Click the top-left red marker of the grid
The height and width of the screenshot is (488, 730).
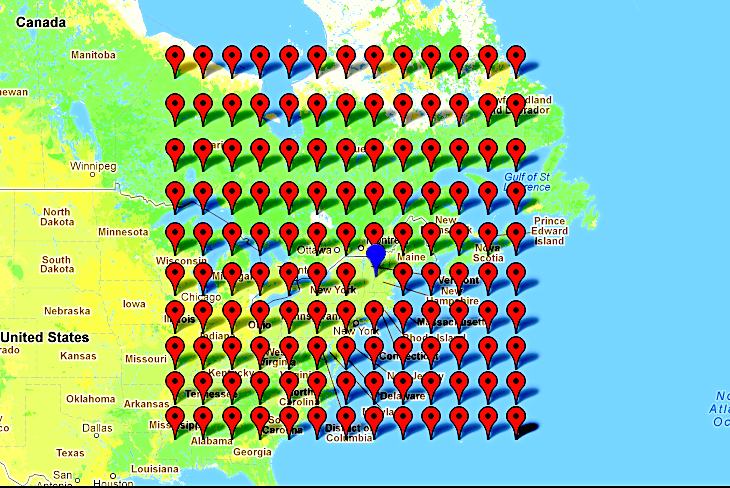[175, 61]
